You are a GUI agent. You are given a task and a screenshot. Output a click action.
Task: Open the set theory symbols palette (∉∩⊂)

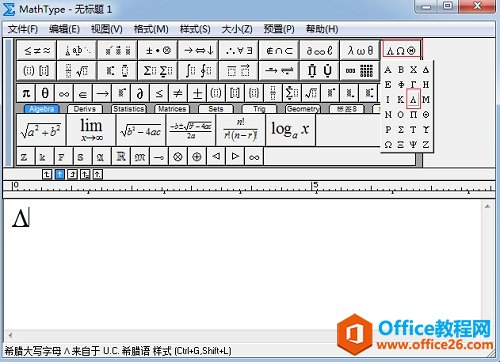(279, 50)
